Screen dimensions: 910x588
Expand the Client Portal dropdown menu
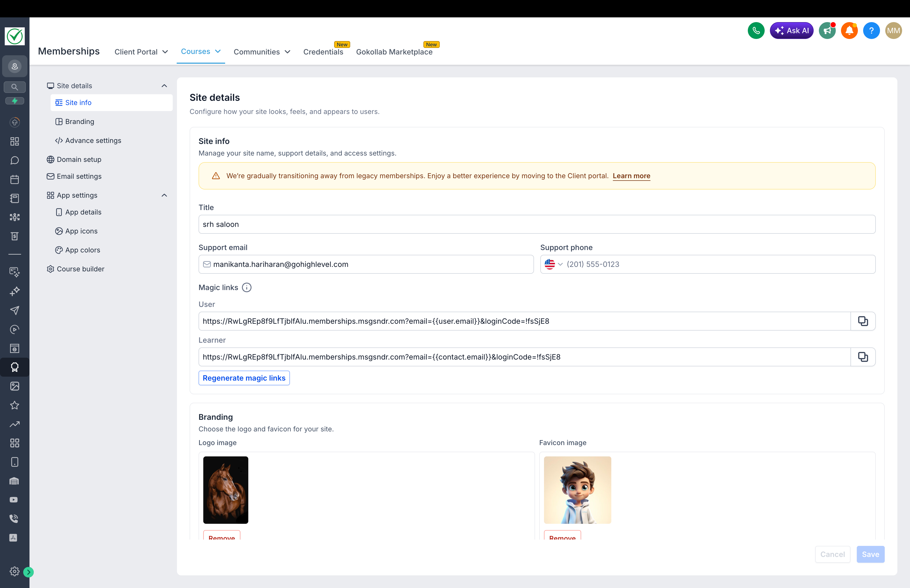(x=141, y=52)
